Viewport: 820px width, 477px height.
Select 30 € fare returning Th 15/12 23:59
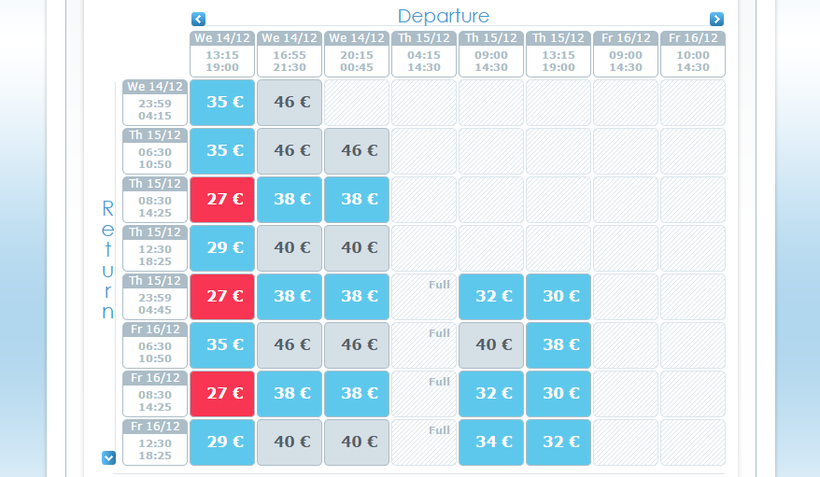pyautogui.click(x=558, y=296)
